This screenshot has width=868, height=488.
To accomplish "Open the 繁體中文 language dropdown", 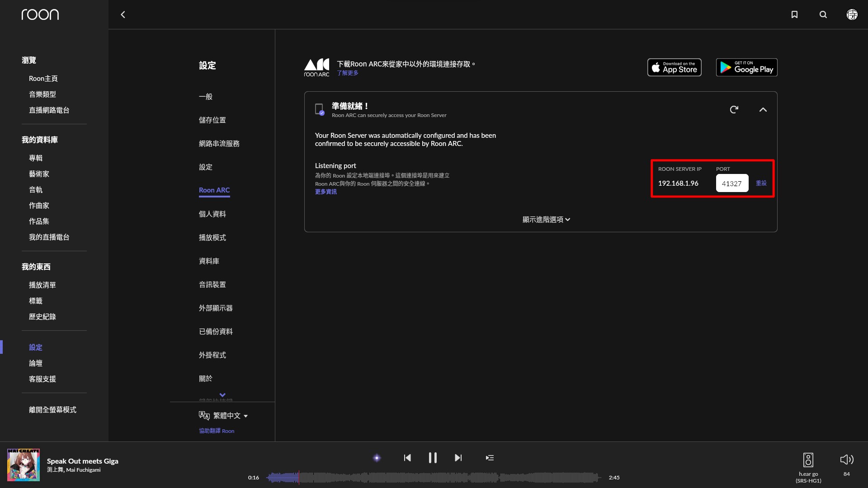I will (x=223, y=415).
